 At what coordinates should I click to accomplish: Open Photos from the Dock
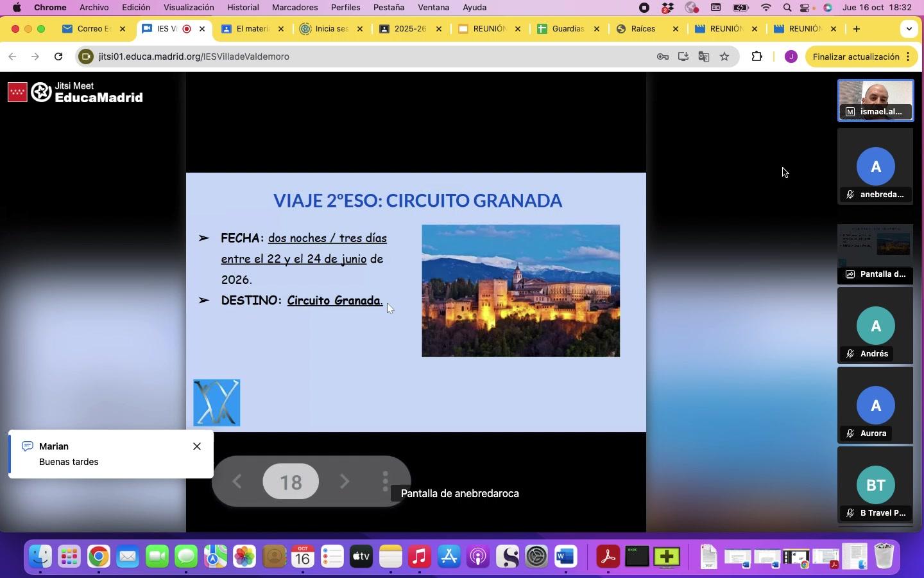click(x=244, y=557)
